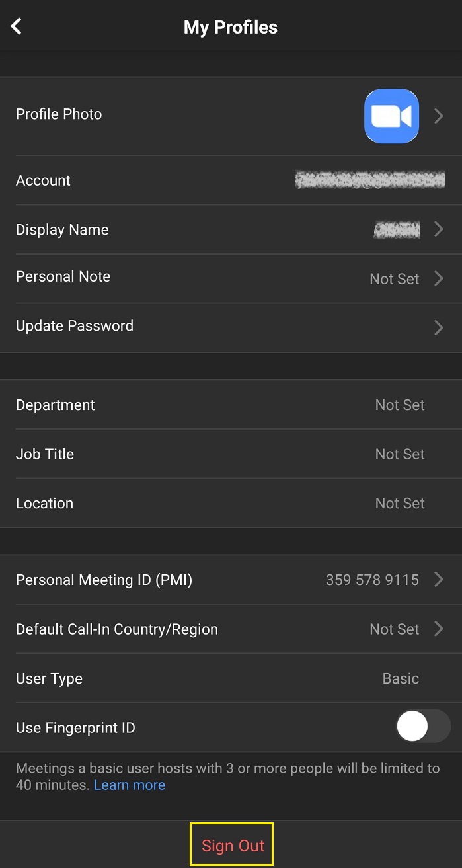Tap the Job Title row
The width and height of the screenshot is (462, 868).
click(45, 454)
